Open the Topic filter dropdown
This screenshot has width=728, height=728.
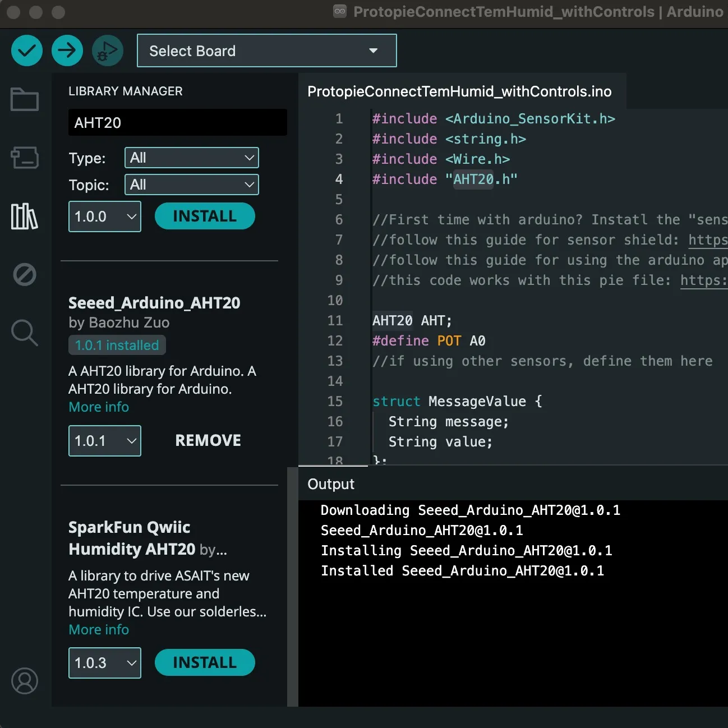click(x=191, y=185)
